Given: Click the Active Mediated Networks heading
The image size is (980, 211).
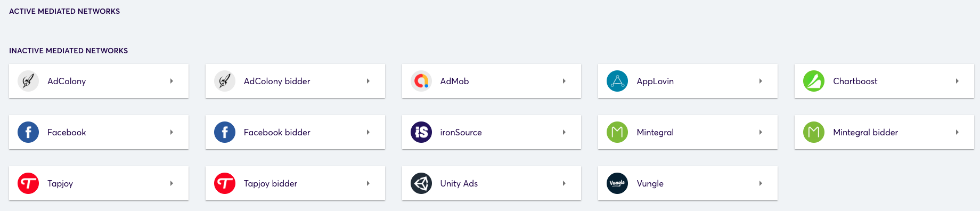Looking at the screenshot, I should pyautogui.click(x=64, y=11).
